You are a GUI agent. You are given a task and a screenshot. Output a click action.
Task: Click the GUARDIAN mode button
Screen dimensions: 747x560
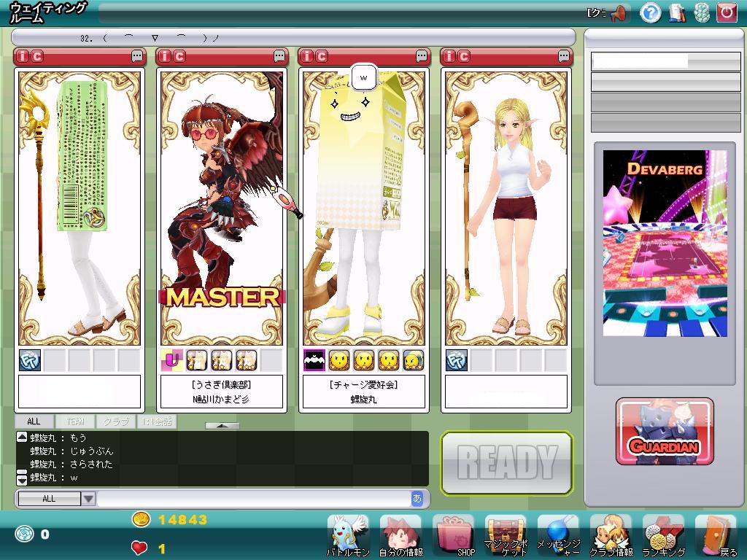tap(665, 432)
